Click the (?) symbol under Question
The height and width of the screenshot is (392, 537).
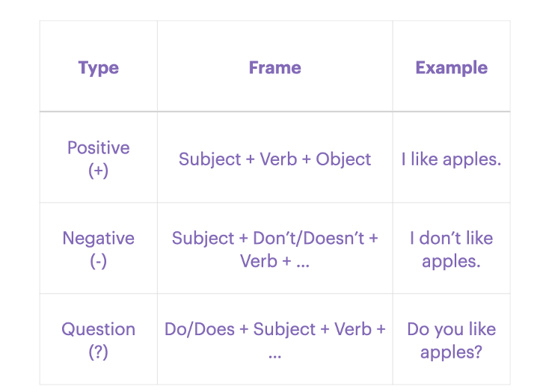[x=98, y=352]
